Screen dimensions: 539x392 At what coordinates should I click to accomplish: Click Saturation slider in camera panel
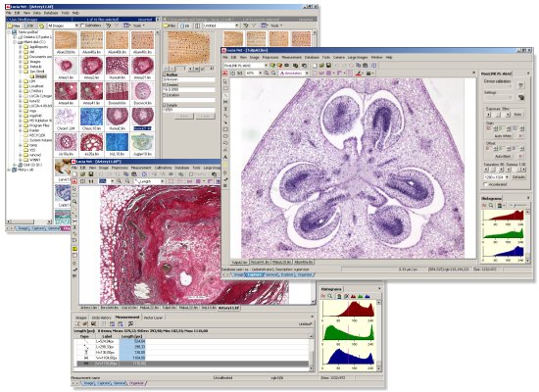point(494,170)
